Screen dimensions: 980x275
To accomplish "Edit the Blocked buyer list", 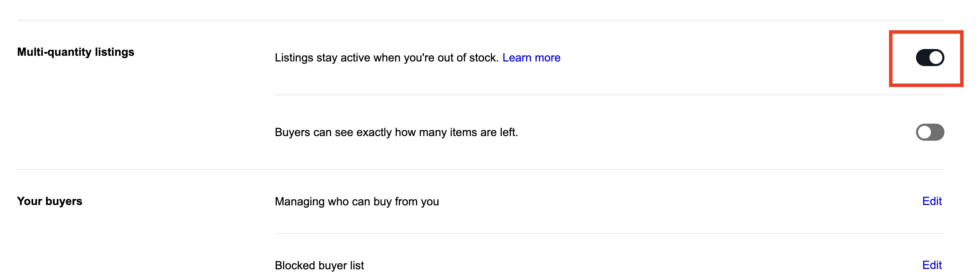I will [931, 265].
